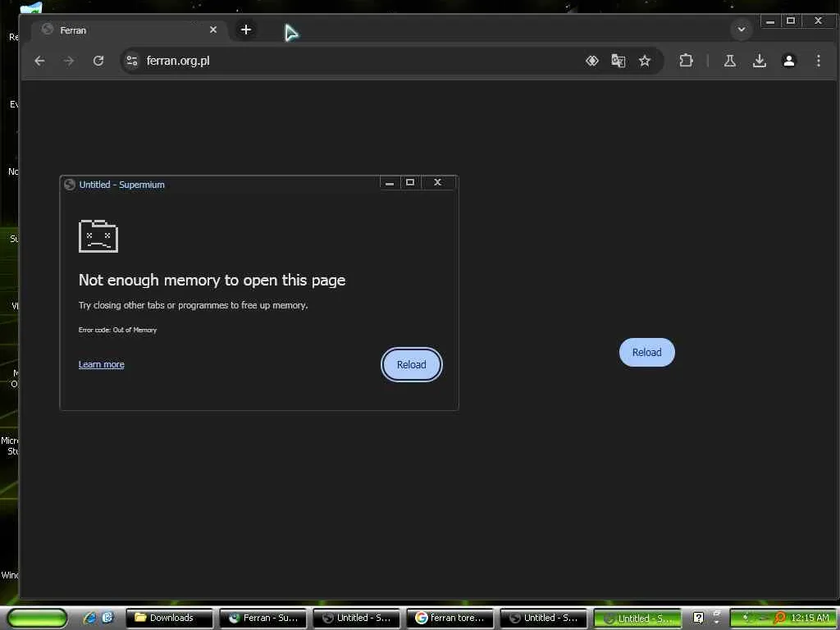840x630 pixels.
Task: Click the diamond-shaped icon in the address bar
Action: click(592, 61)
